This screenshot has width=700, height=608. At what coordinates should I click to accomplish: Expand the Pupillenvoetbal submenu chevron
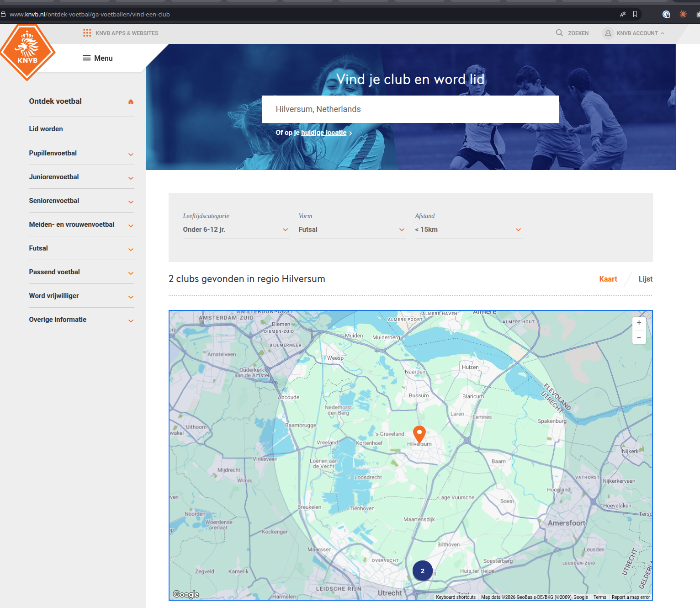coord(131,155)
